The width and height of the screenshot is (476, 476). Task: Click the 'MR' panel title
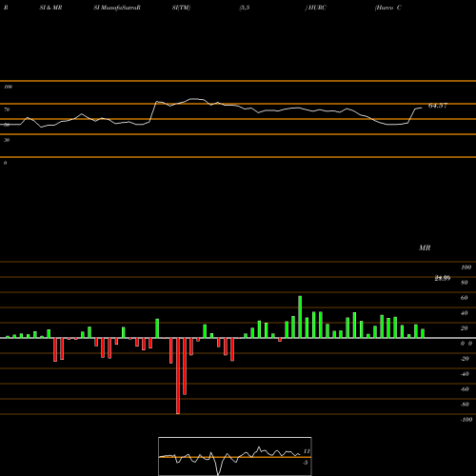coord(425,248)
